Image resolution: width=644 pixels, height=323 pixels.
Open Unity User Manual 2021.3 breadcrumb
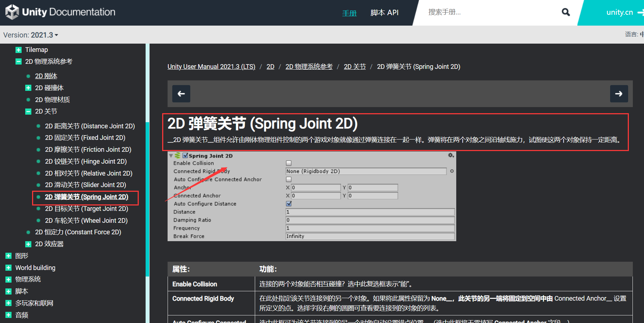[212, 67]
